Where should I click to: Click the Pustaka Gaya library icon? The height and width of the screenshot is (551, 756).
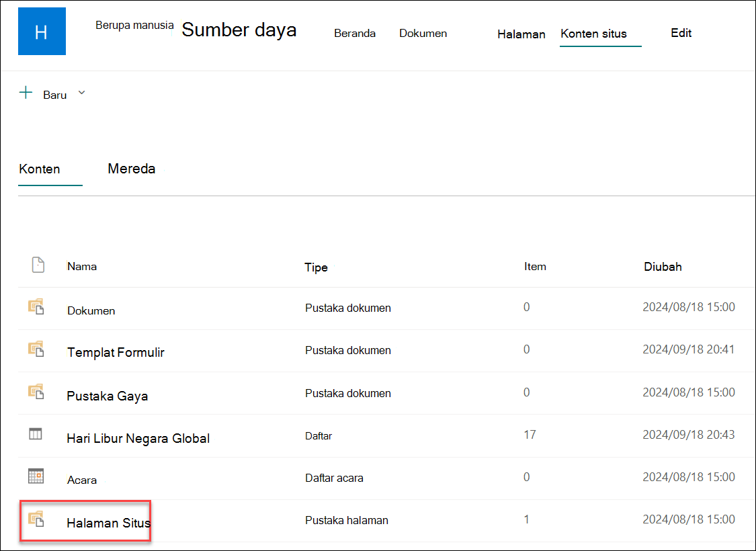[36, 392]
